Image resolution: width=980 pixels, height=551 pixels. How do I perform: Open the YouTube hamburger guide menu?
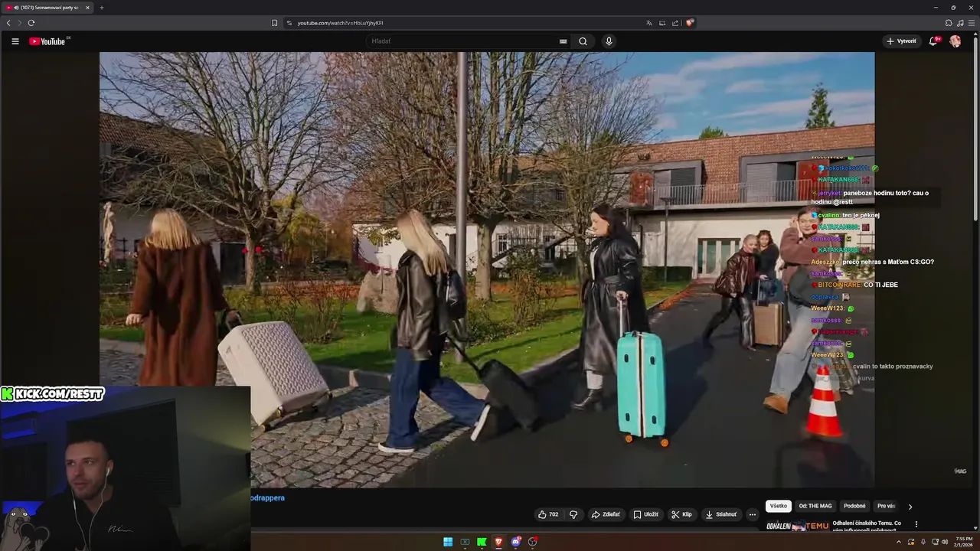pos(15,41)
